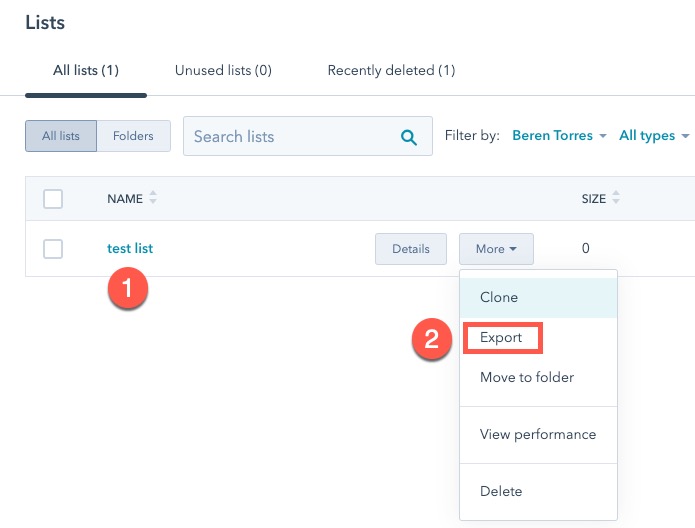Switch to All lists view toggle

click(x=61, y=136)
